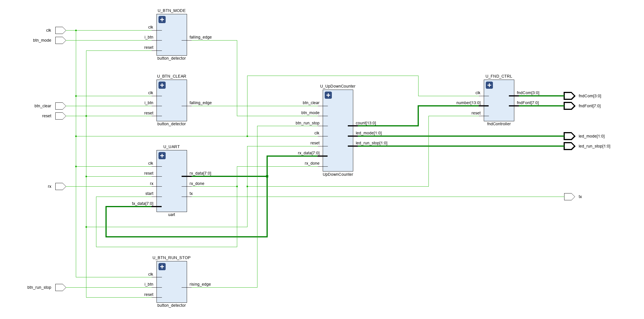Click the U_BTN_CLEAR button_detector type label
The width and height of the screenshot is (644, 319).
coord(172,124)
